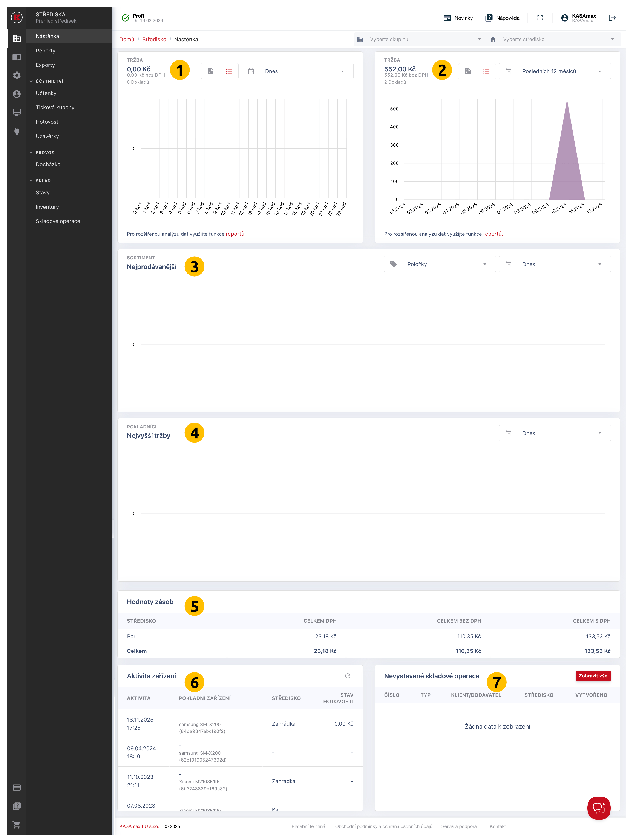This screenshot has height=840, width=633.
Task: Open shopping cart icon in sidebar
Action: point(17,825)
